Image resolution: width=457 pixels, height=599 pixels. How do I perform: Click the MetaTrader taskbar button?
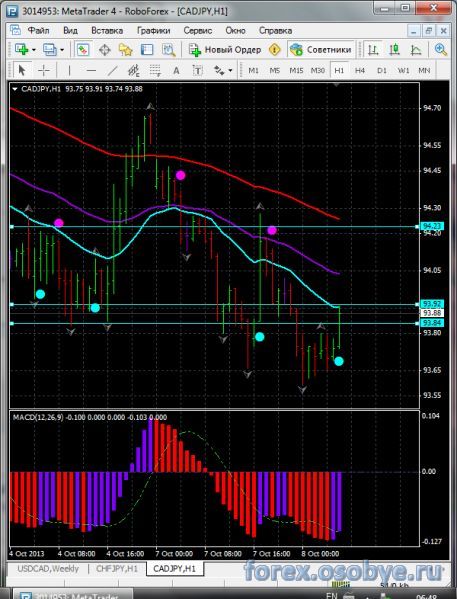pos(73,594)
